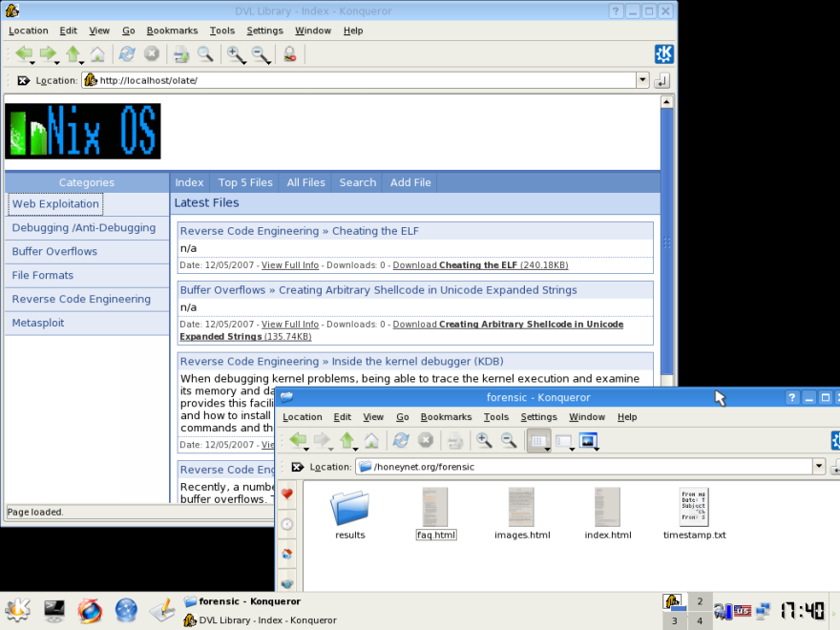
Task: Click Back arrow in forensic window toolbar
Action: coord(299,440)
